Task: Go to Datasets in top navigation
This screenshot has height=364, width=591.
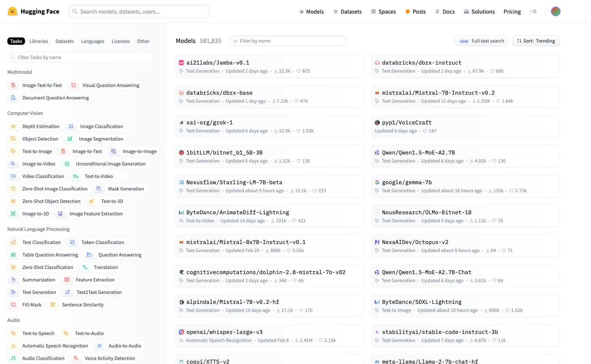Action: [x=347, y=11]
